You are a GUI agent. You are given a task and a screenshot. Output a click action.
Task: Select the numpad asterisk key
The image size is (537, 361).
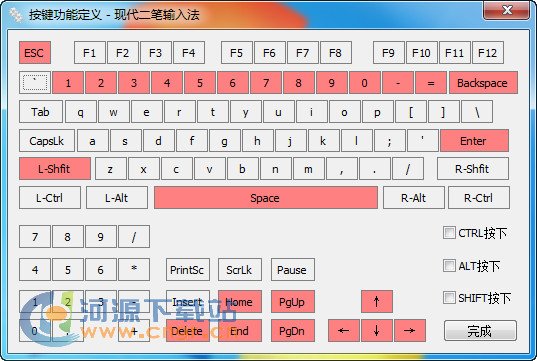134,270
